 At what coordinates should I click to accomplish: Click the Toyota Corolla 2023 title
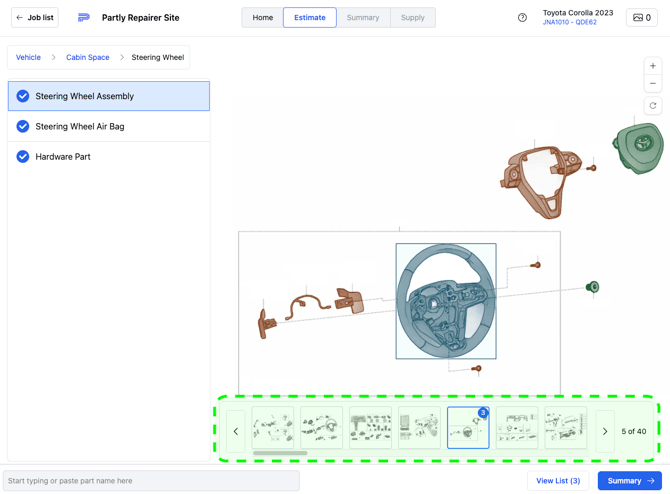[x=578, y=13]
